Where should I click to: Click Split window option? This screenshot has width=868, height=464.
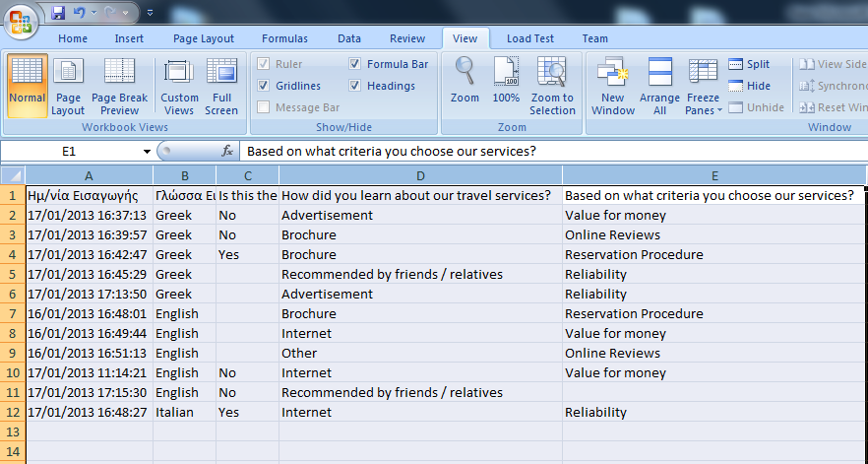(750, 64)
